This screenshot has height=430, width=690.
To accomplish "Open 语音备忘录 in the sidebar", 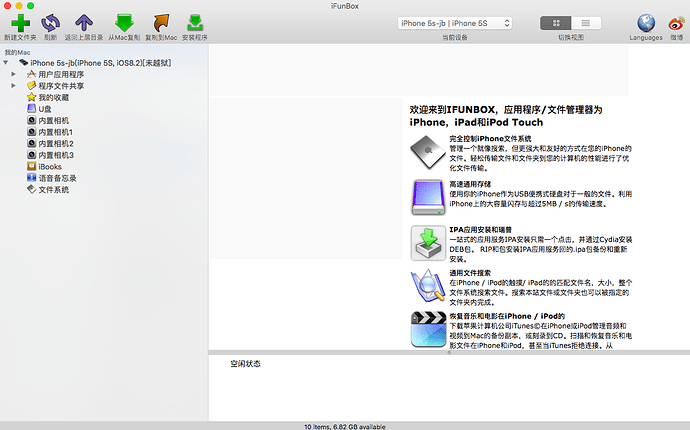I will pos(57,178).
